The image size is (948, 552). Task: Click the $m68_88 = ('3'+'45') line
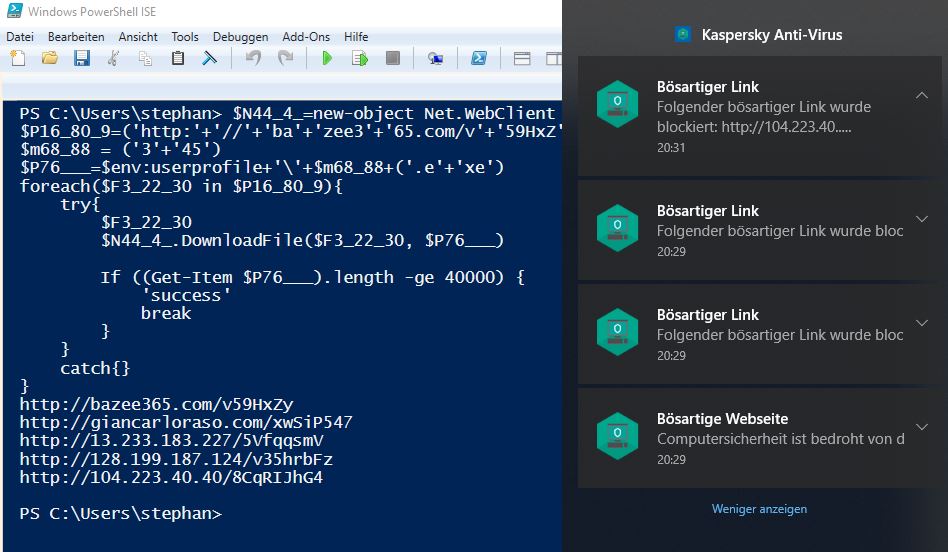120,149
